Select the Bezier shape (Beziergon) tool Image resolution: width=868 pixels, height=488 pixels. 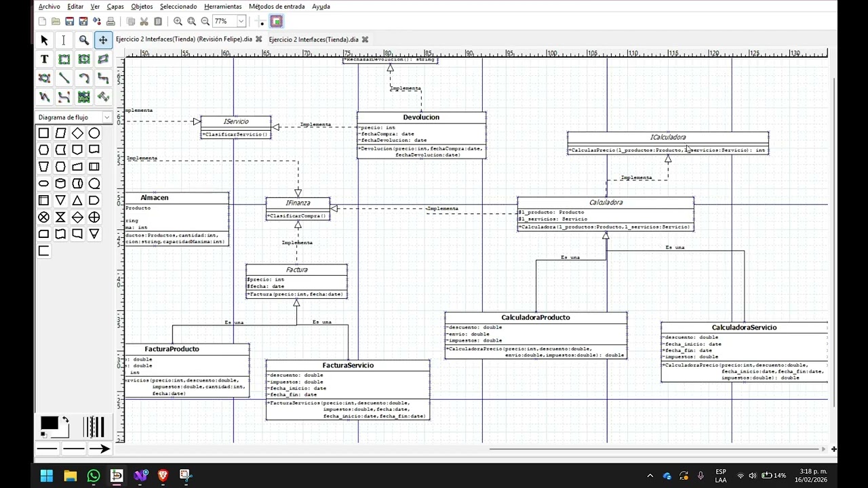(x=44, y=78)
